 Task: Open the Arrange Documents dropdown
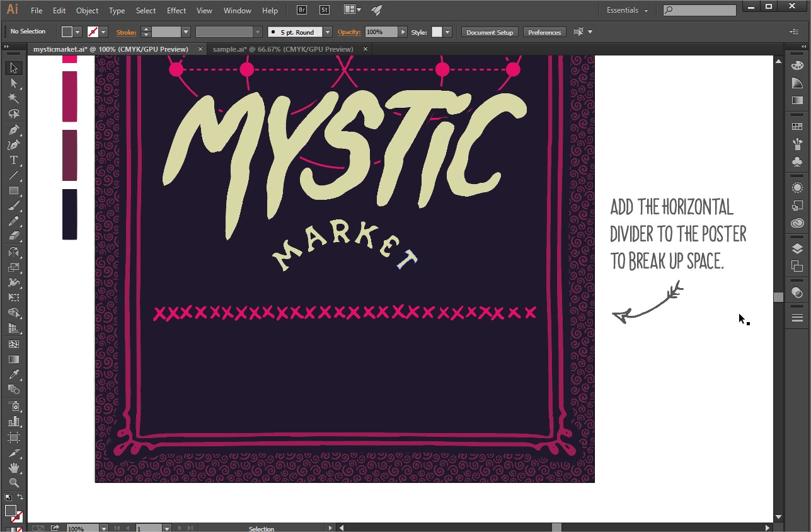click(353, 10)
